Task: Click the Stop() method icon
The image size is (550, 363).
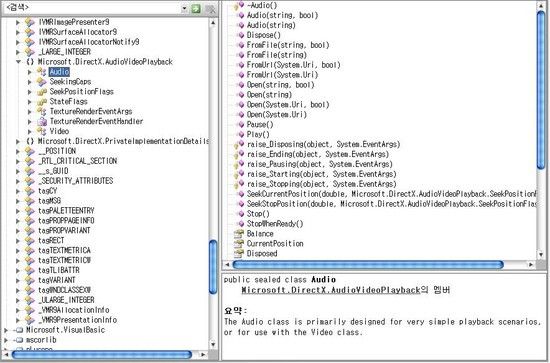Action: [x=241, y=214]
